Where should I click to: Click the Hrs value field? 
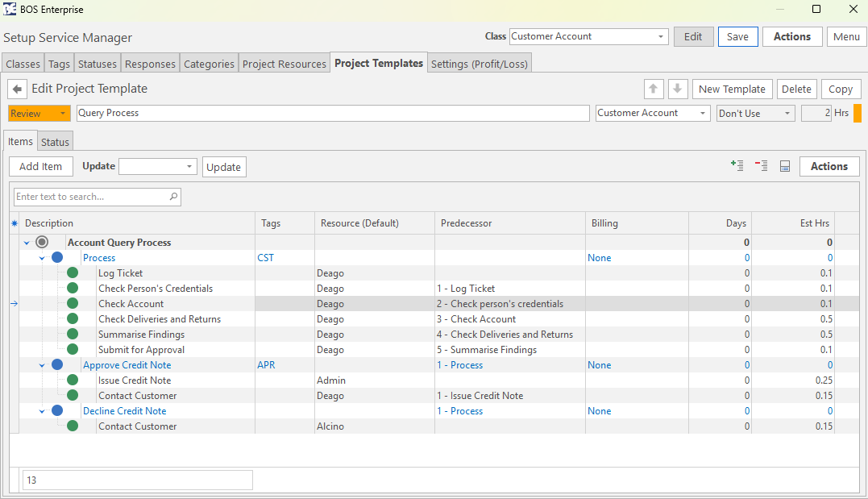pyautogui.click(x=816, y=113)
